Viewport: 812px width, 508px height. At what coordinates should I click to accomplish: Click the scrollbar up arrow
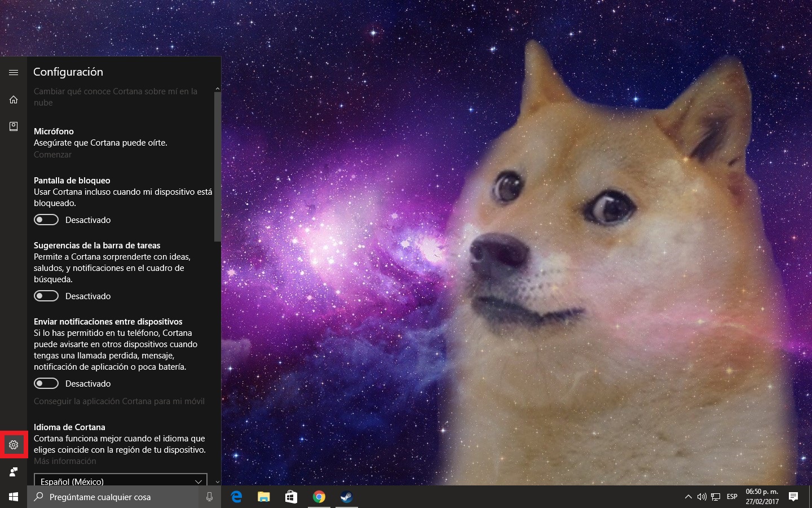click(218, 89)
